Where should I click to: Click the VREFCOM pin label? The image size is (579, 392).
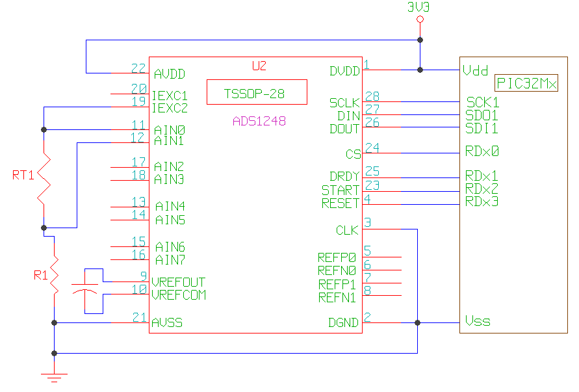coord(179,295)
